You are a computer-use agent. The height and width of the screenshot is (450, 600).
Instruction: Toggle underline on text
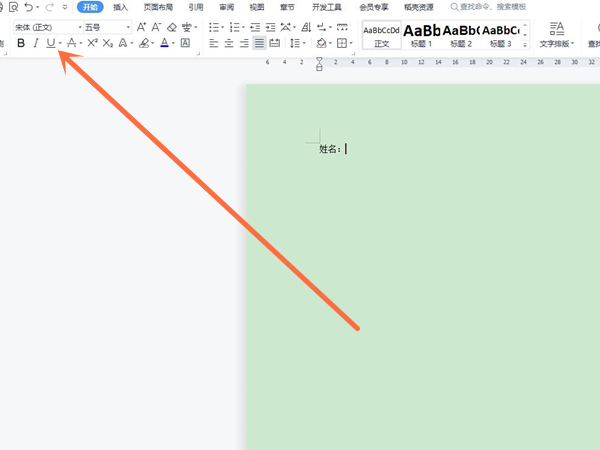(x=50, y=44)
